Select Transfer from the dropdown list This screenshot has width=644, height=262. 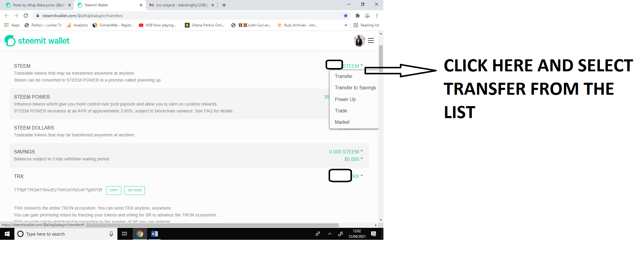point(344,76)
